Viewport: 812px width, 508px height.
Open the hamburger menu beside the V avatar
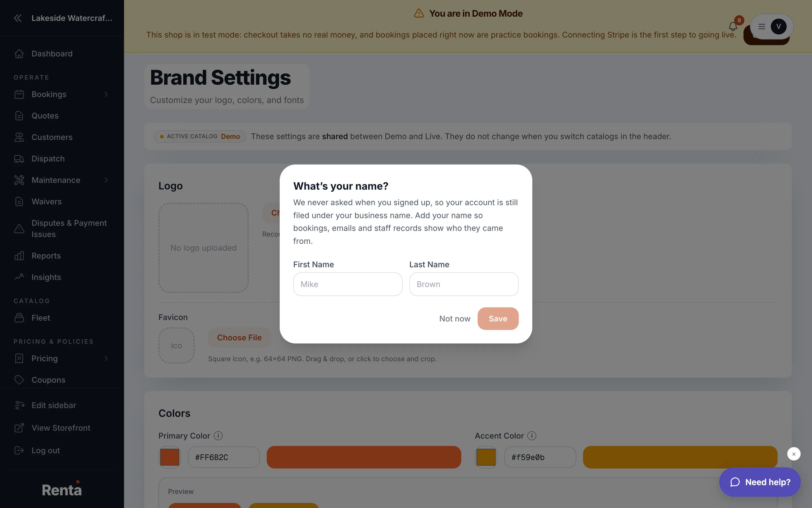[762, 26]
